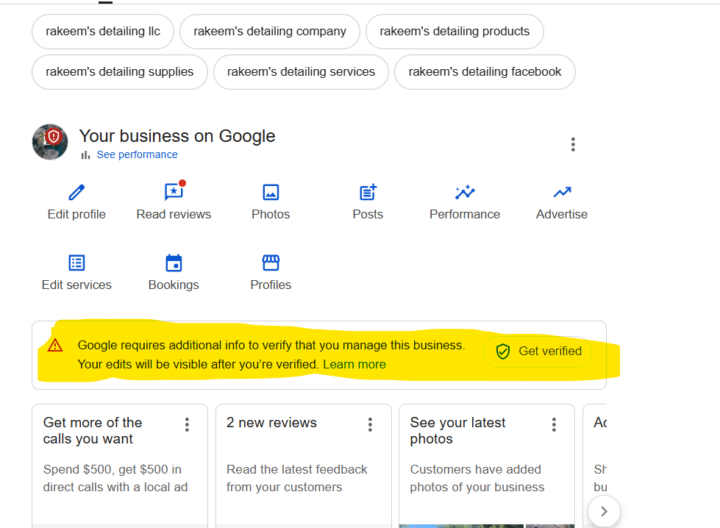
Task: Open the 2 new reviews card
Action: [303, 466]
